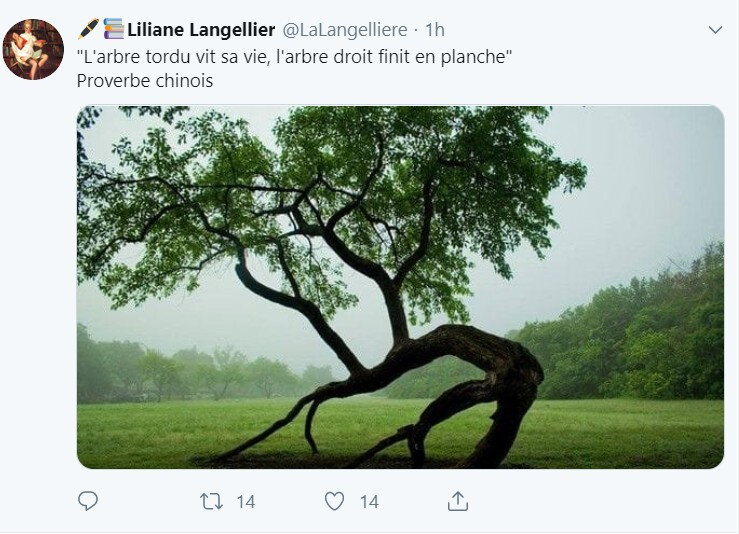Screen dimensions: 739x534
Task: Click the reply speech bubble icon
Action: click(88, 501)
